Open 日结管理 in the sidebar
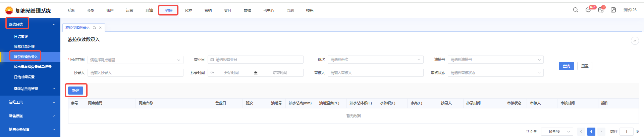This screenshot has height=137, width=644. point(21,37)
